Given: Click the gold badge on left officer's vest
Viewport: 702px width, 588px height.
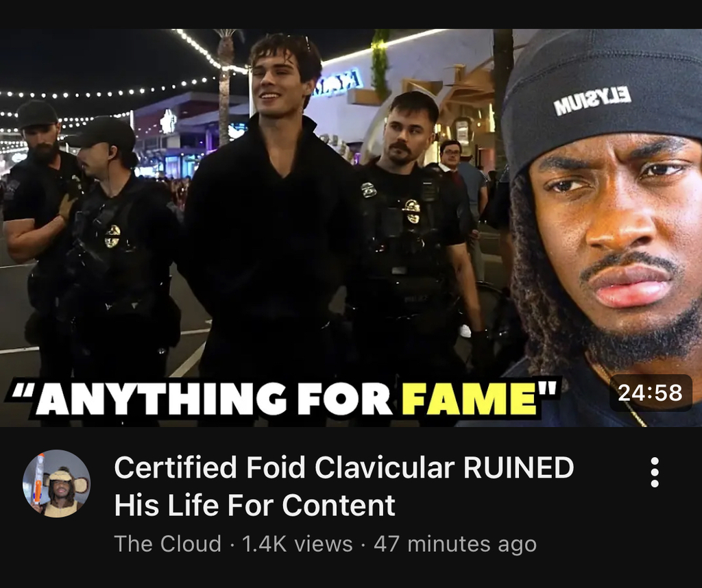Looking at the screenshot, I should (112, 236).
